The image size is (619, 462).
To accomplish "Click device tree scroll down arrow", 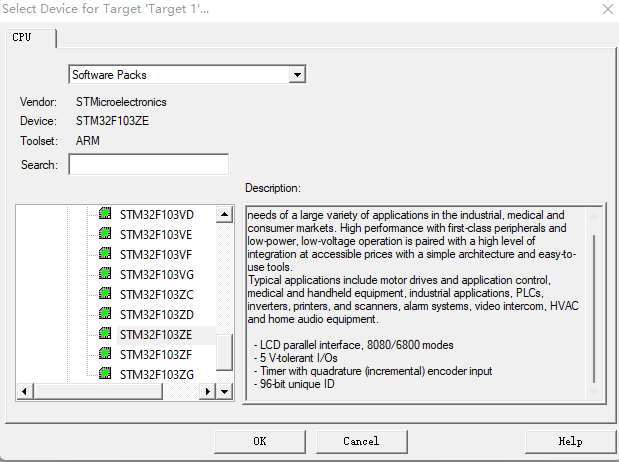I will [x=224, y=392].
